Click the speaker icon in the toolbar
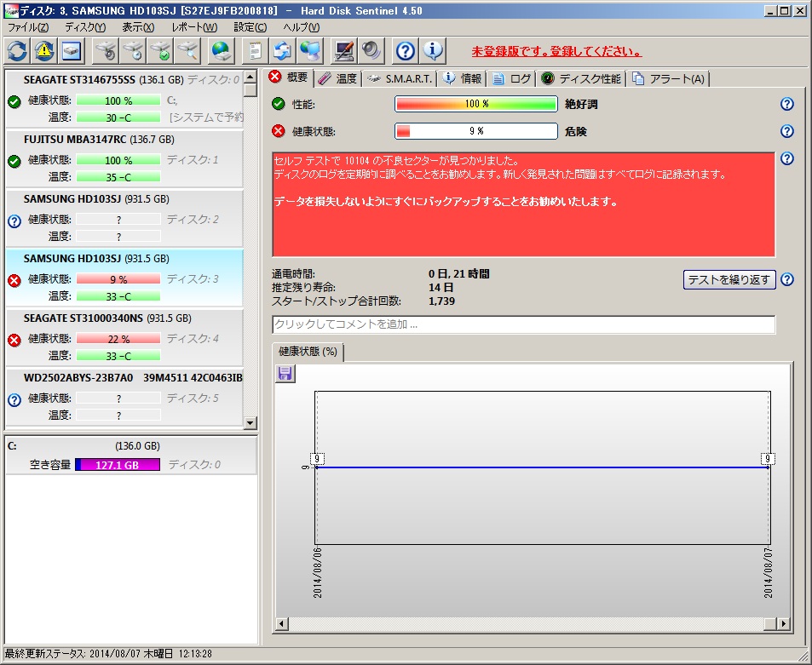 (x=371, y=51)
